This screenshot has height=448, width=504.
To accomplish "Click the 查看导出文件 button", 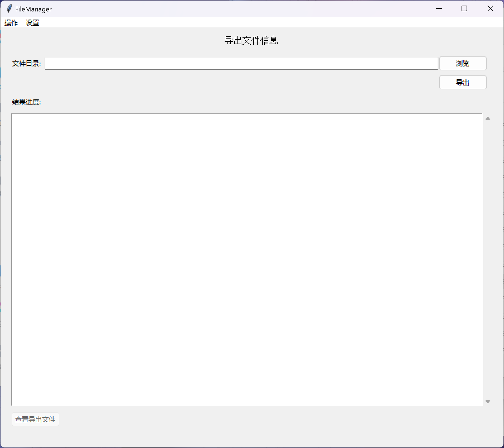I will (35, 419).
